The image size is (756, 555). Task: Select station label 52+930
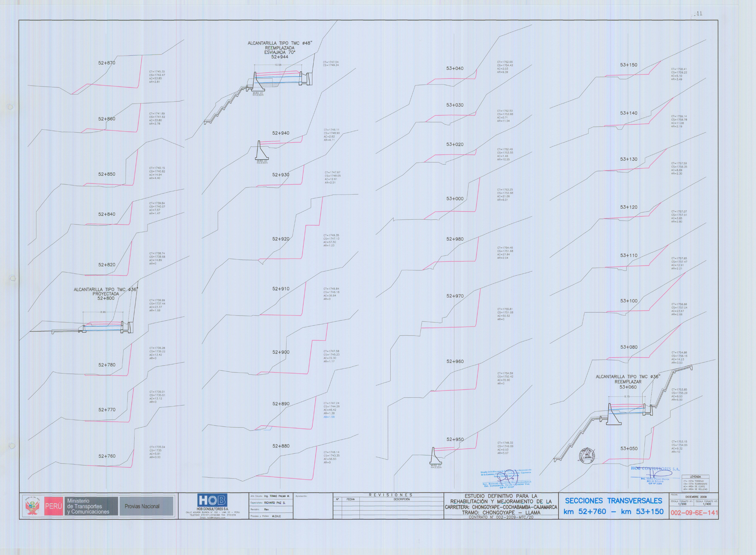point(281,175)
